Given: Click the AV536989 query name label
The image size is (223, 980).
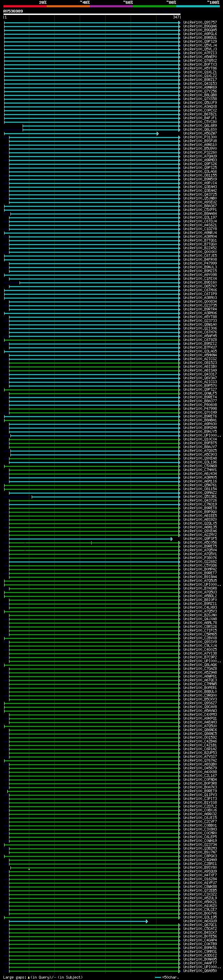Looking at the screenshot, I should pyautogui.click(x=13, y=11).
